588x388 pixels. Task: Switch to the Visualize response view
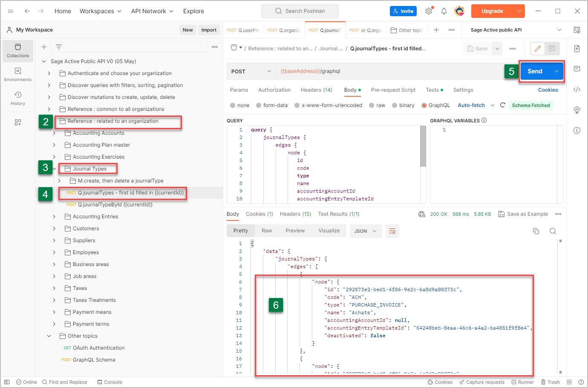[x=329, y=231]
